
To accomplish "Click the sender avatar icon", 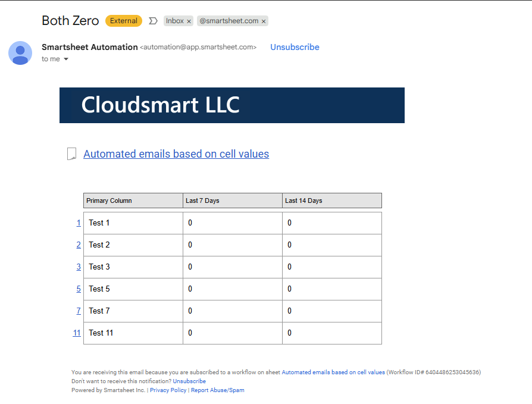I will click(20, 53).
